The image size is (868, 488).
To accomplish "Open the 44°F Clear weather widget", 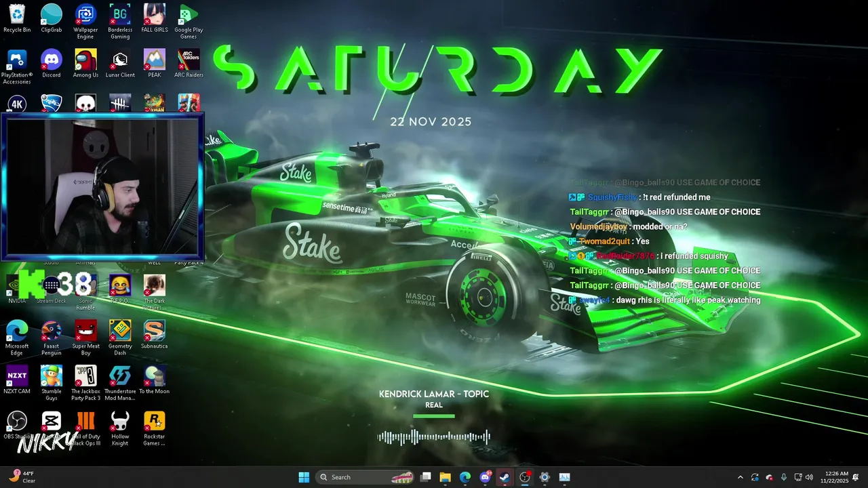I will (x=22, y=477).
